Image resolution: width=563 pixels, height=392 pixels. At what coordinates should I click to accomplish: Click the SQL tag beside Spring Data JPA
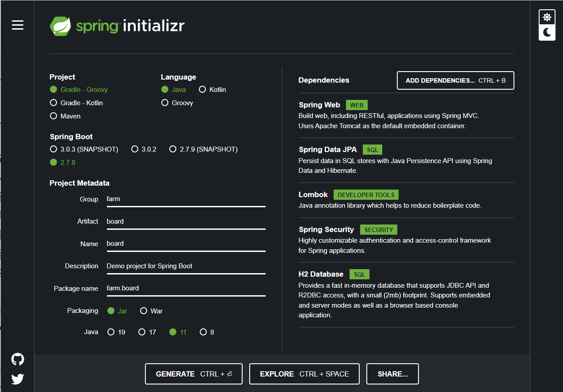click(373, 150)
